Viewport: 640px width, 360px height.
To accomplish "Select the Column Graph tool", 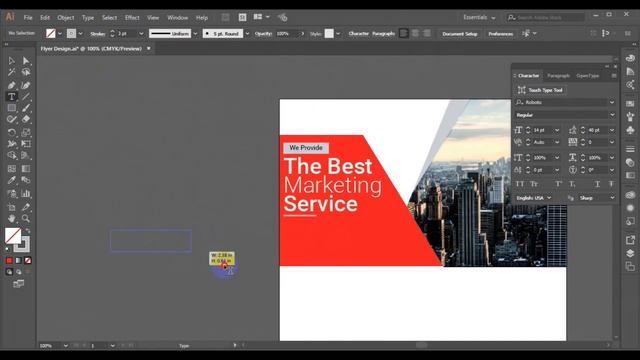I will click(x=26, y=193).
